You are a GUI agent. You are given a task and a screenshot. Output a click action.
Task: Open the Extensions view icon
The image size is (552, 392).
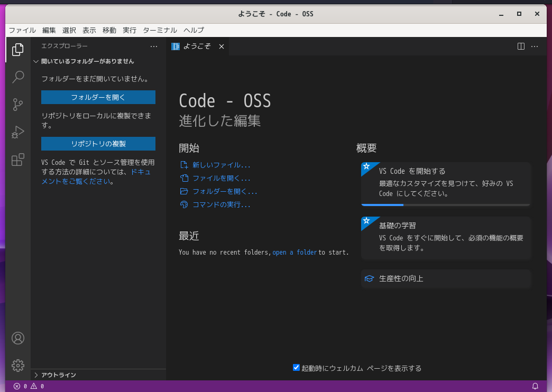pos(17,160)
